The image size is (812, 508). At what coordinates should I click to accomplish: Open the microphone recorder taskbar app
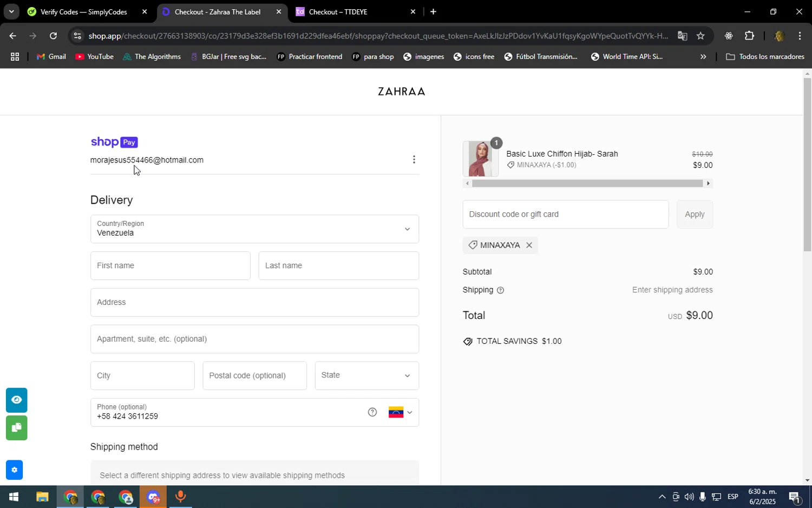point(180,497)
